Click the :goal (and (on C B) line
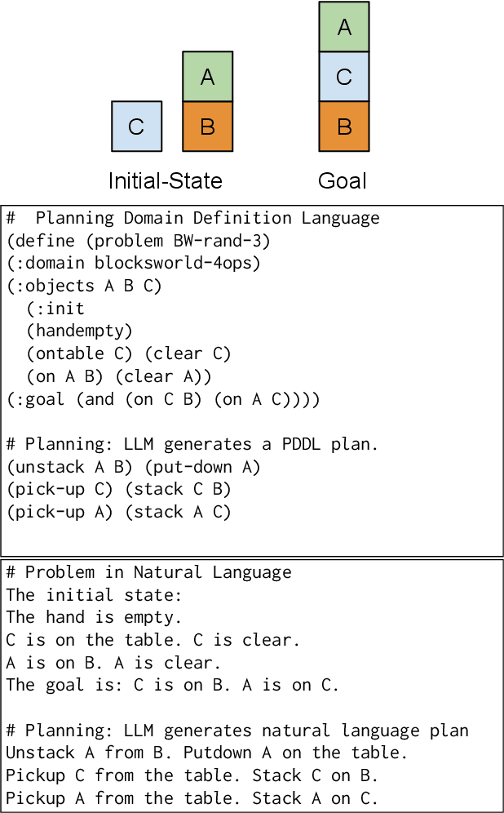Screen dimensions: 504x813 click(163, 399)
